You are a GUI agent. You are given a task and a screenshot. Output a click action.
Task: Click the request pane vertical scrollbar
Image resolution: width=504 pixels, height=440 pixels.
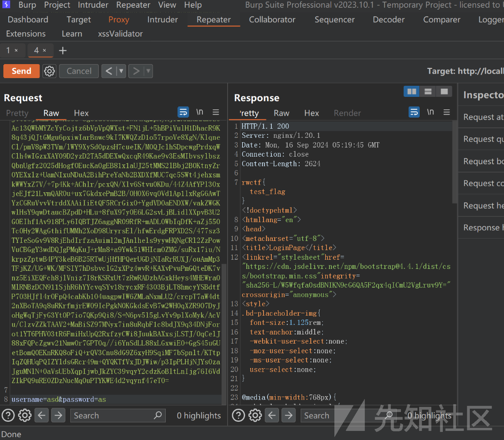pyautogui.click(x=224, y=333)
